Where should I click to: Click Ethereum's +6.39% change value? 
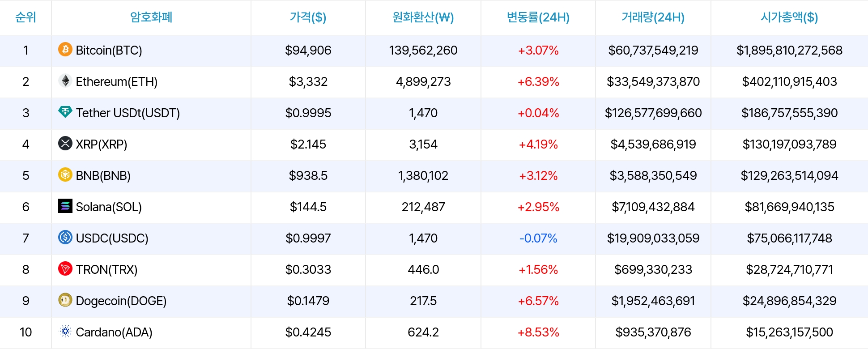click(x=538, y=81)
